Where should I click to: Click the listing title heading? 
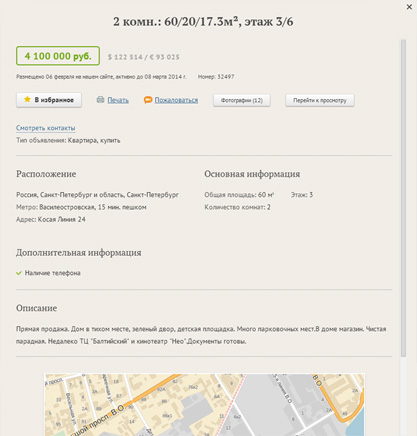click(x=203, y=22)
